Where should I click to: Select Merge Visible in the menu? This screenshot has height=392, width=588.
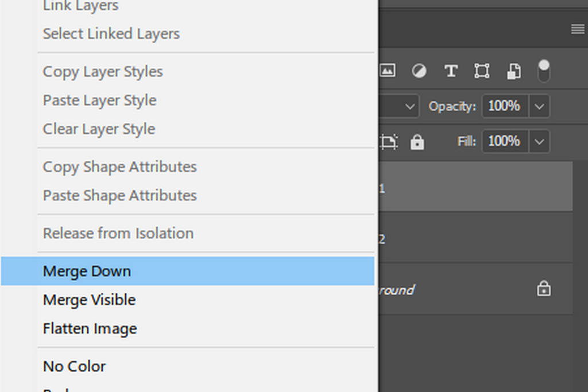click(x=90, y=300)
